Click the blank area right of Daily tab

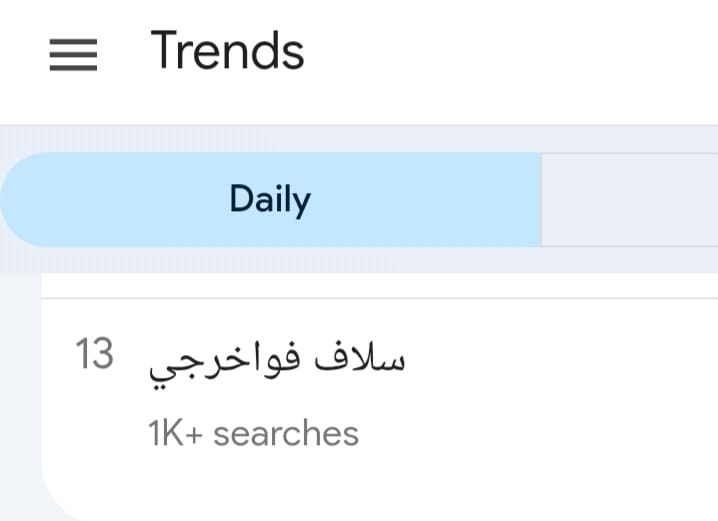(x=629, y=200)
